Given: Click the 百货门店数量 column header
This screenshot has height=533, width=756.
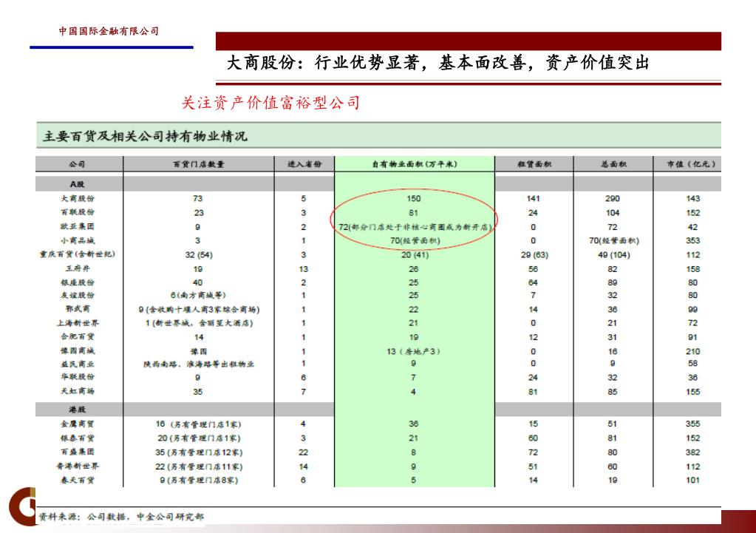Looking at the screenshot, I should pyautogui.click(x=199, y=164).
